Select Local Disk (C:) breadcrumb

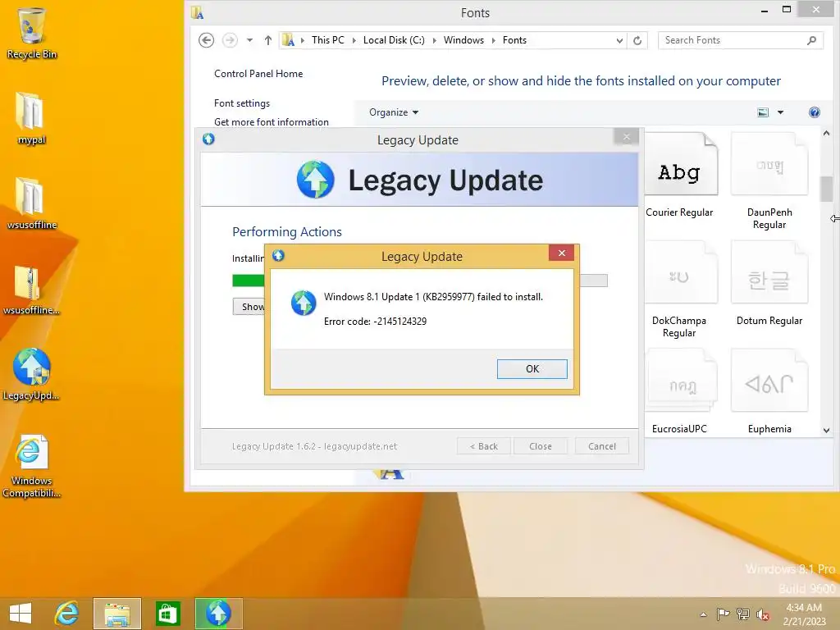pyautogui.click(x=394, y=40)
